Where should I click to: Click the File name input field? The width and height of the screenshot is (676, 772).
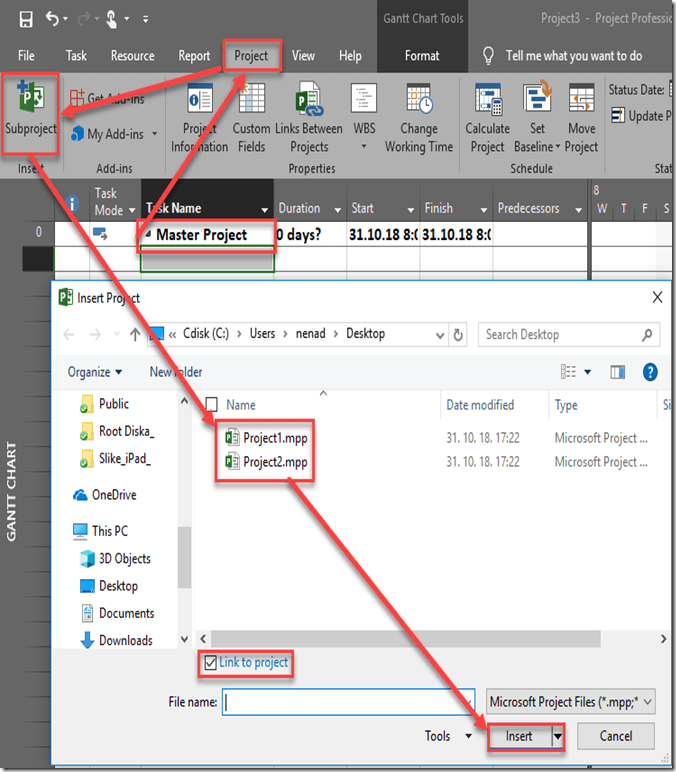350,702
